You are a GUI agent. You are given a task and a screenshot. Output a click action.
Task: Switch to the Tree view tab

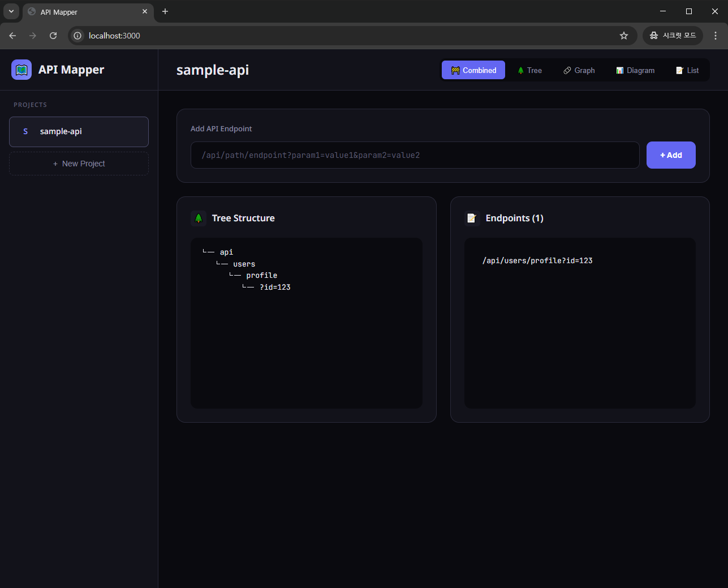tap(529, 70)
